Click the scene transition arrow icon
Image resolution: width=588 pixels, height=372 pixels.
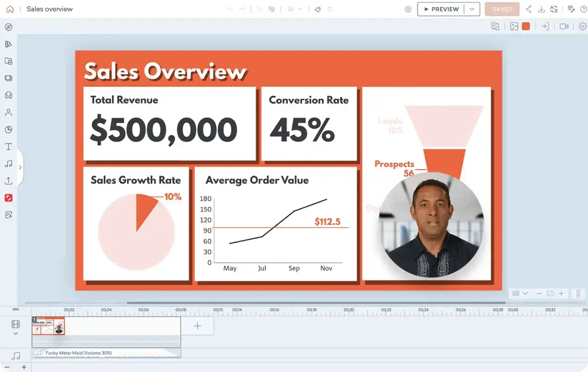click(545, 26)
